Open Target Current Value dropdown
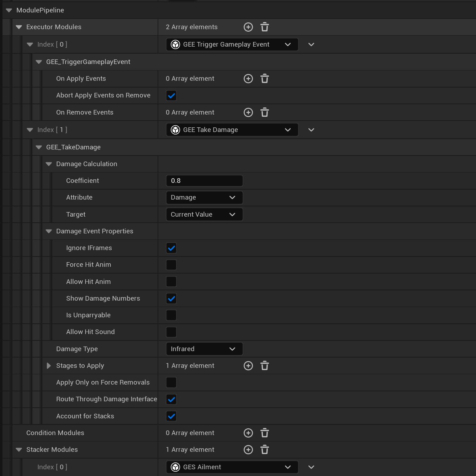The height and width of the screenshot is (476, 476). tap(204, 215)
